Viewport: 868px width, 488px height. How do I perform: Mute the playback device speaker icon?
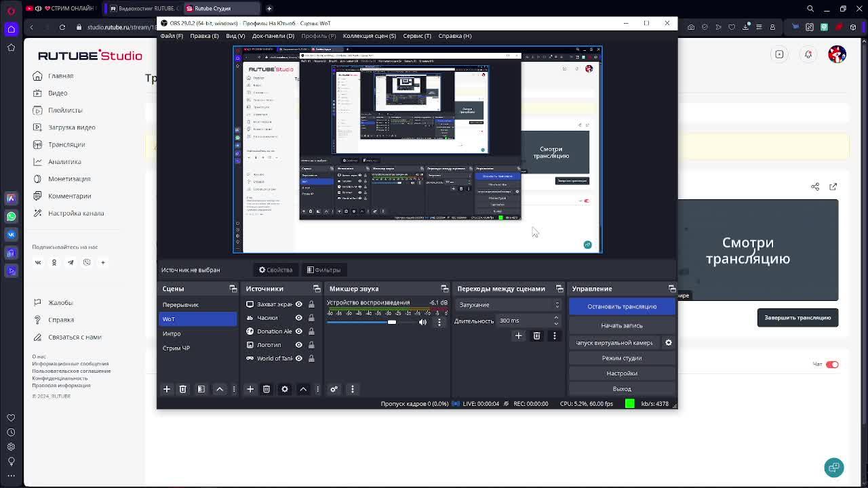tap(422, 323)
